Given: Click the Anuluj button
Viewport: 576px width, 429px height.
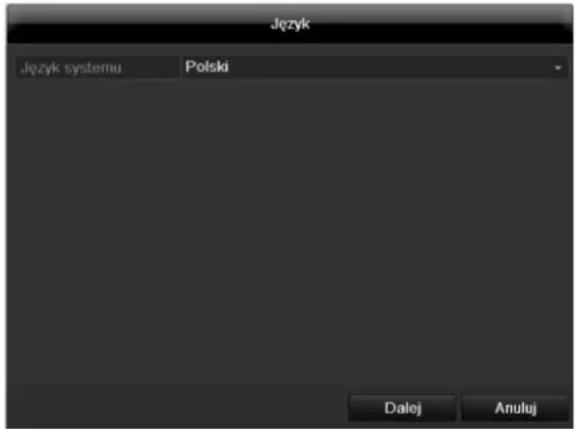Looking at the screenshot, I should (x=515, y=408).
